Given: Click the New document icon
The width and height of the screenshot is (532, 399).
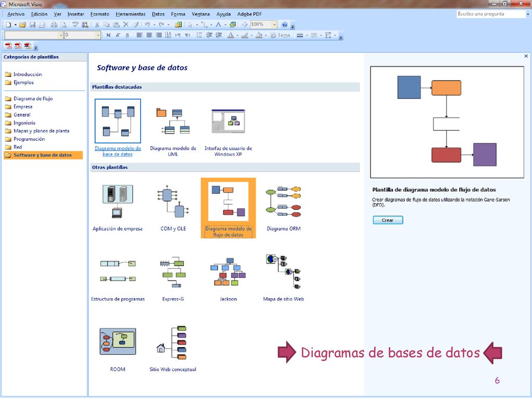Looking at the screenshot, I should coord(8,24).
